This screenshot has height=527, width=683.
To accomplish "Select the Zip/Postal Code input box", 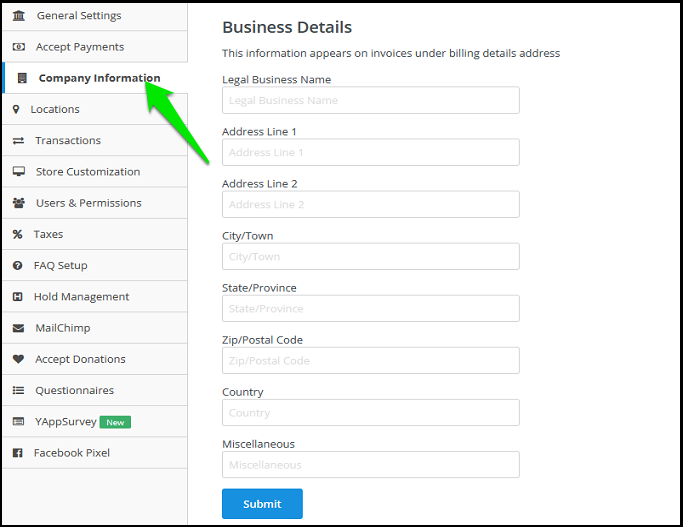I will click(370, 360).
